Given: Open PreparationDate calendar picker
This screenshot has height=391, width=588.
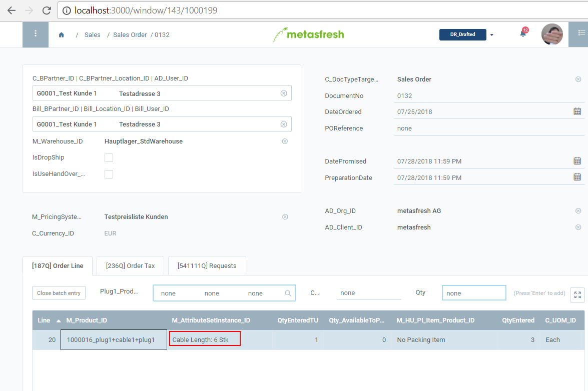Looking at the screenshot, I should coord(577,177).
